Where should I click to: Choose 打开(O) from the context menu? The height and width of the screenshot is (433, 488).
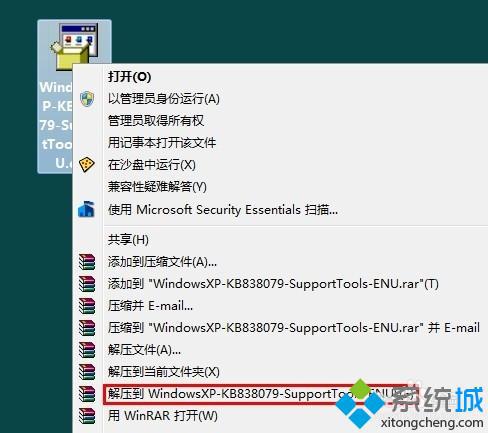click(x=130, y=77)
